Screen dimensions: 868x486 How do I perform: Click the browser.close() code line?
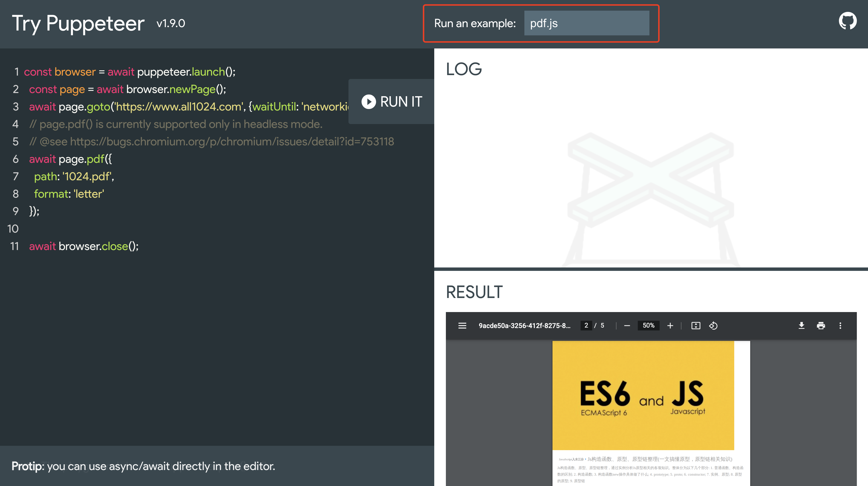point(84,247)
